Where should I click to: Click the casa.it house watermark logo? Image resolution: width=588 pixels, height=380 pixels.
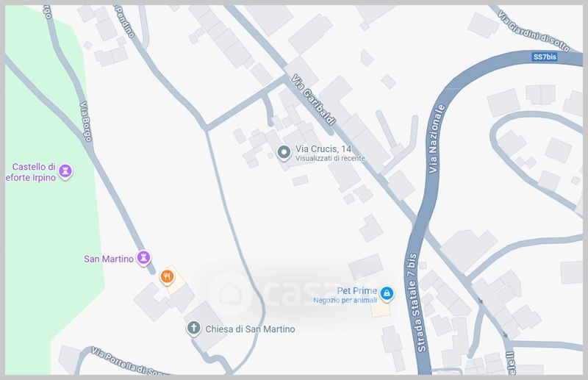229,294
